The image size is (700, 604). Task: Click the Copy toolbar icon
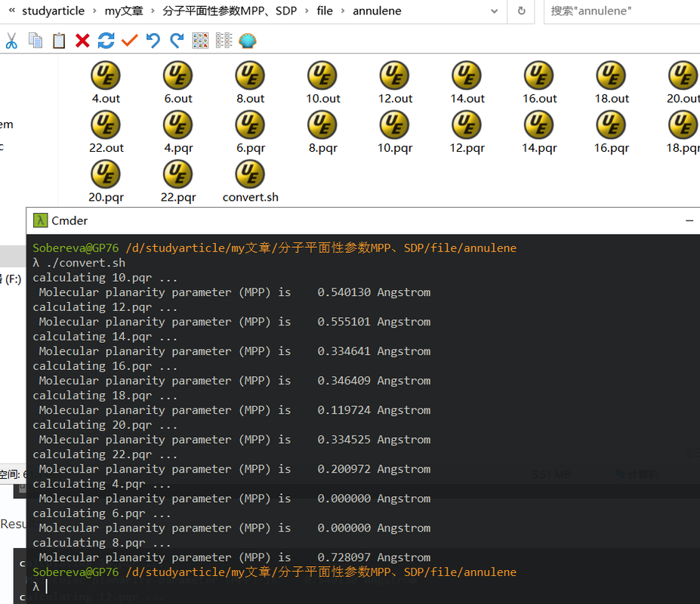tap(35, 41)
